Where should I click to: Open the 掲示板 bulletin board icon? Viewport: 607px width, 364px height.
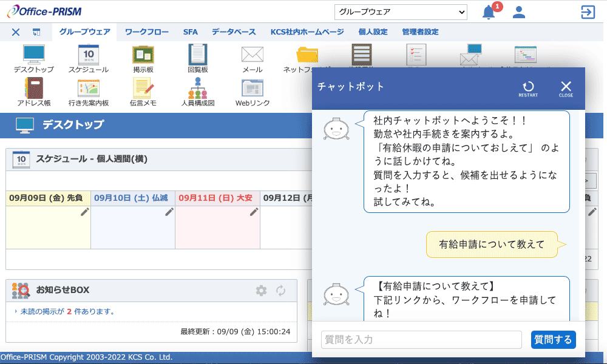pos(143,56)
